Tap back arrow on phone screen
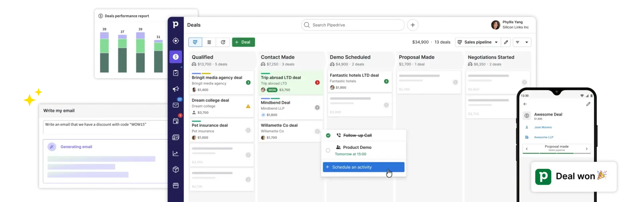The height and width of the screenshot is (202, 644). click(525, 104)
